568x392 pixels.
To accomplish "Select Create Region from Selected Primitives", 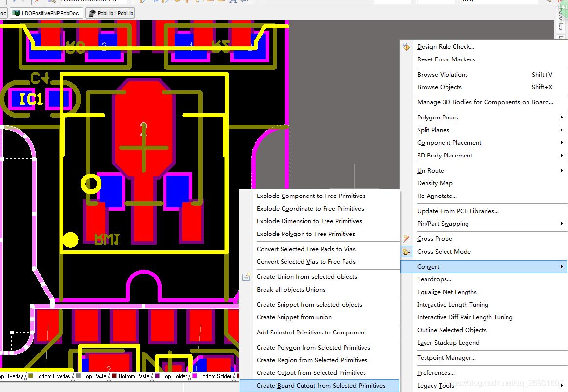I will pyautogui.click(x=319, y=360).
